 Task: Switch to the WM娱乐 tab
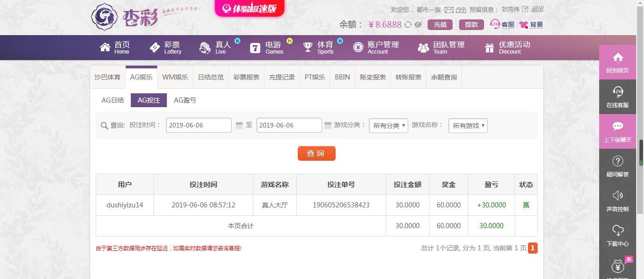175,77
